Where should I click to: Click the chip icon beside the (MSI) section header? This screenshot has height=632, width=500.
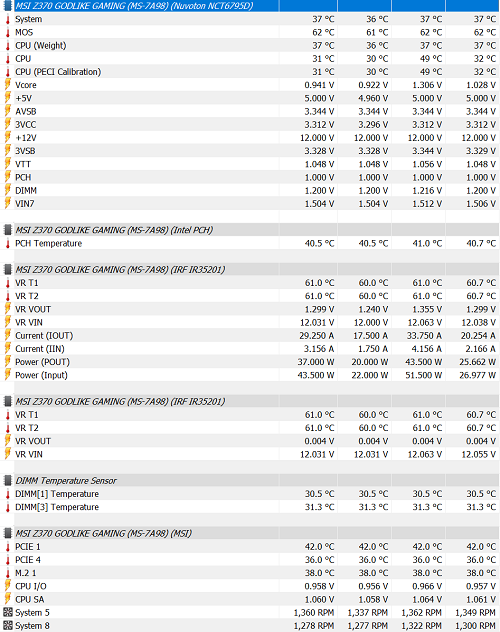(x=7, y=533)
